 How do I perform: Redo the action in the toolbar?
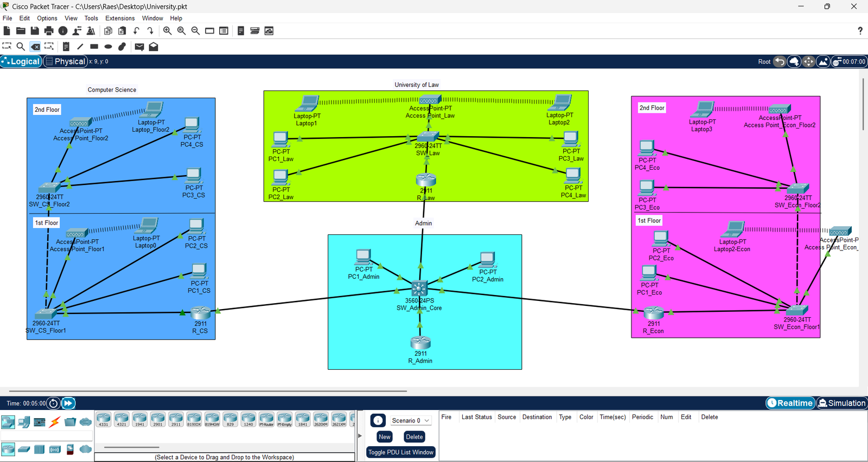click(150, 31)
